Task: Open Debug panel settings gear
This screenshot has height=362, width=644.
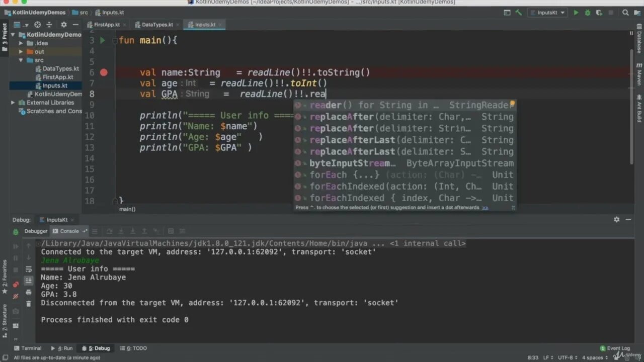Action: [616, 220]
